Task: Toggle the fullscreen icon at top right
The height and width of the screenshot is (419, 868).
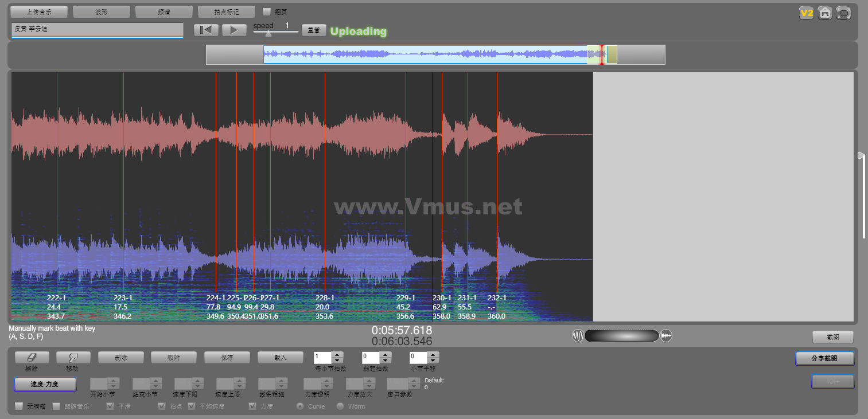Action: (843, 13)
